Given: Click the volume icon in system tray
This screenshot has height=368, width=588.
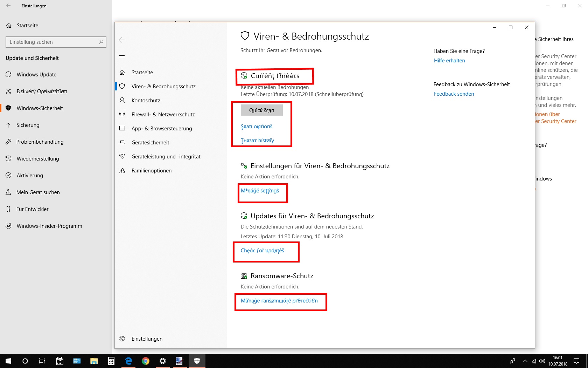Looking at the screenshot, I should pos(542,361).
